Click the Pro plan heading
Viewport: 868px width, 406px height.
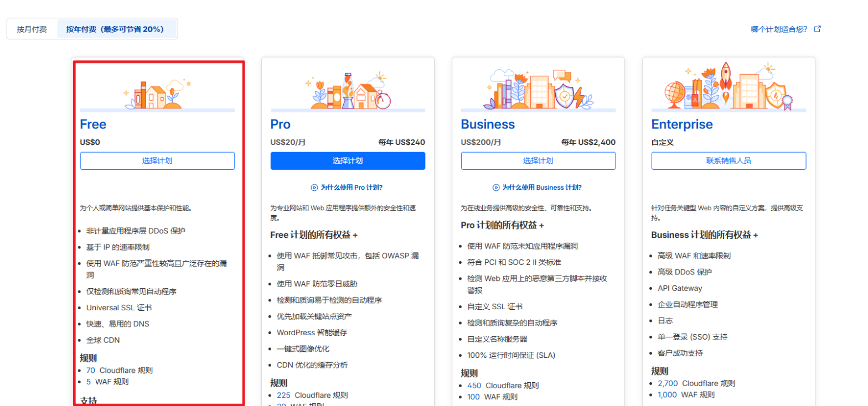[x=281, y=124]
